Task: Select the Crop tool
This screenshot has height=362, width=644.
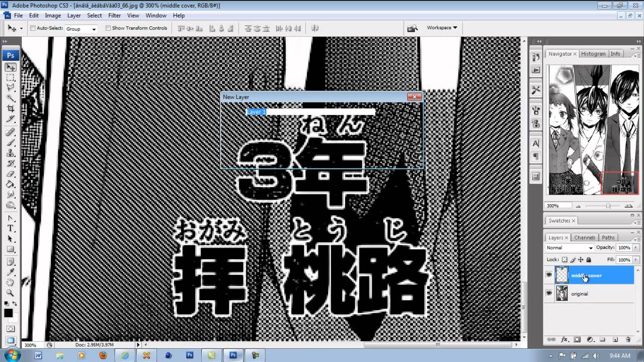Action: point(10,108)
